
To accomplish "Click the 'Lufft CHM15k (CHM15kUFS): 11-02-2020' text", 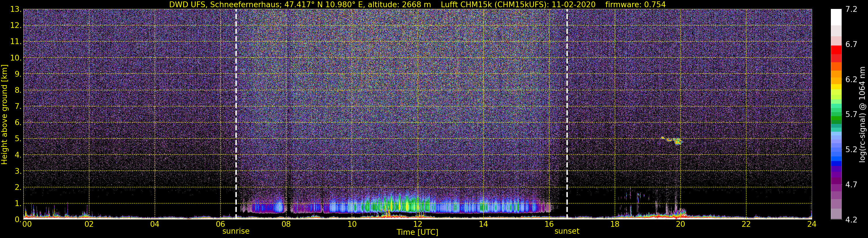I will pos(518,4).
